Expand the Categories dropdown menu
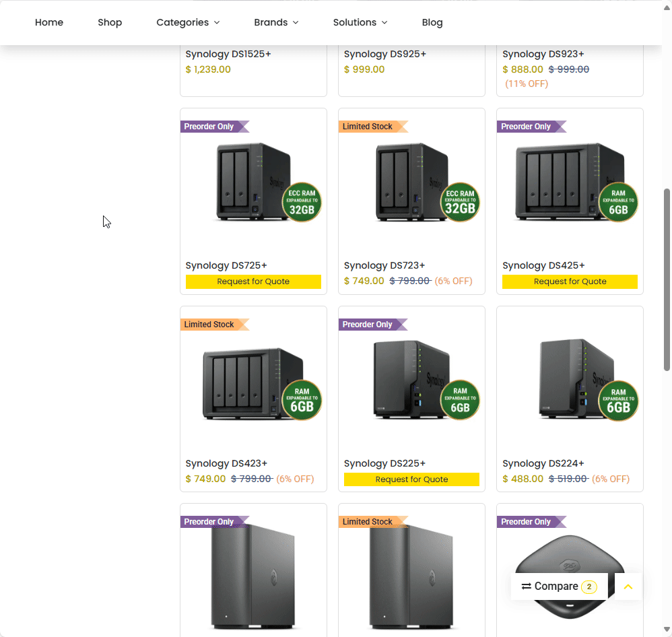Image resolution: width=672 pixels, height=637 pixels. (x=188, y=22)
